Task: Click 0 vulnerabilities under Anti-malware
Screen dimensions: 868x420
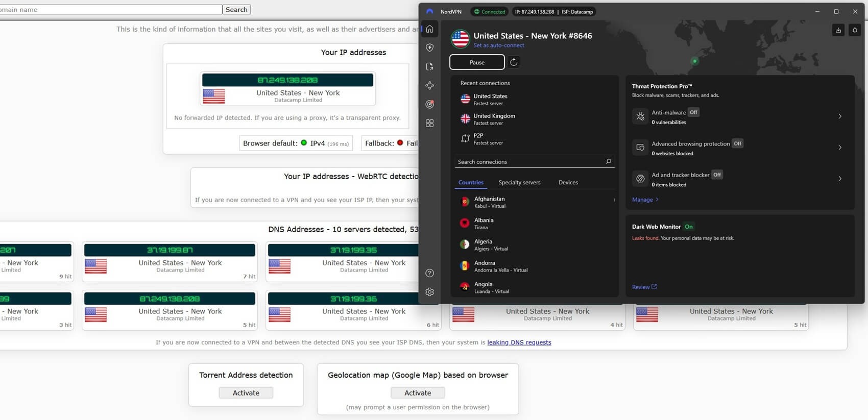Action: click(x=668, y=122)
